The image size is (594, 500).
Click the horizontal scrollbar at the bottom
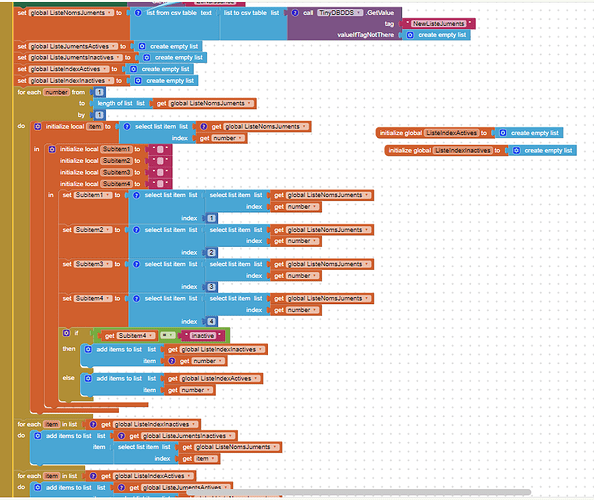click(x=358, y=492)
